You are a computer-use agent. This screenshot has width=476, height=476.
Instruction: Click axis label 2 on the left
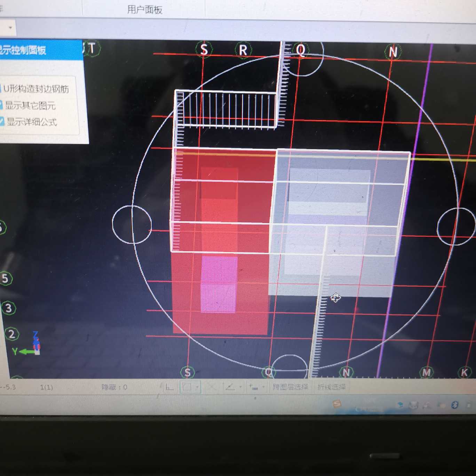[x=12, y=334]
